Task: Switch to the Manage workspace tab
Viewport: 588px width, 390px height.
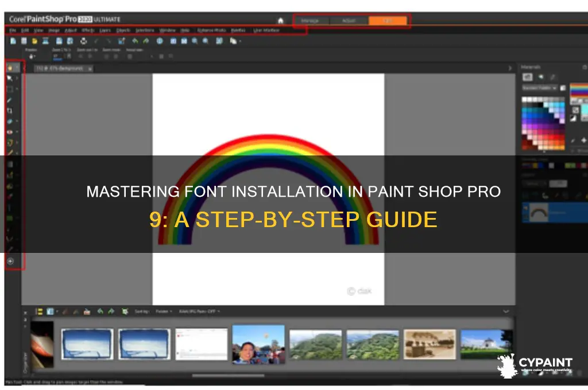Action: point(310,21)
